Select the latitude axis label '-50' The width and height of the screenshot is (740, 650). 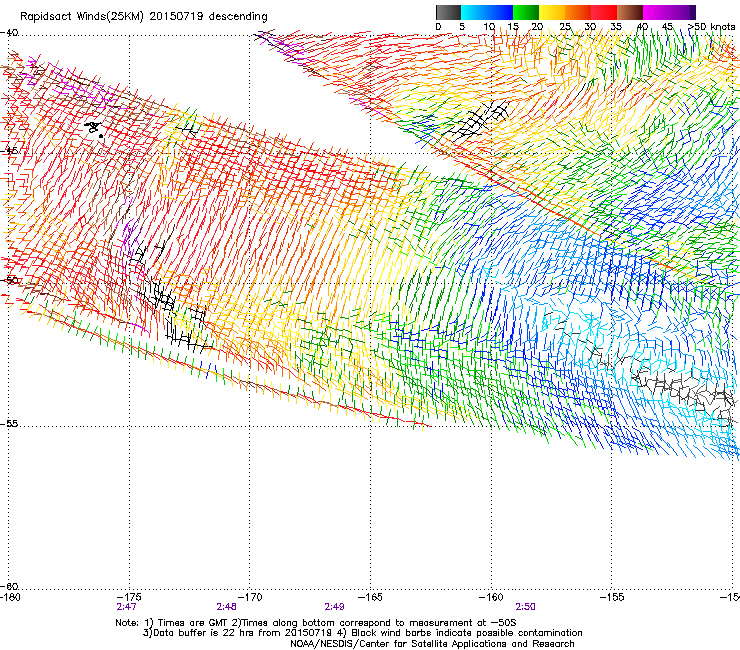(x=9, y=280)
